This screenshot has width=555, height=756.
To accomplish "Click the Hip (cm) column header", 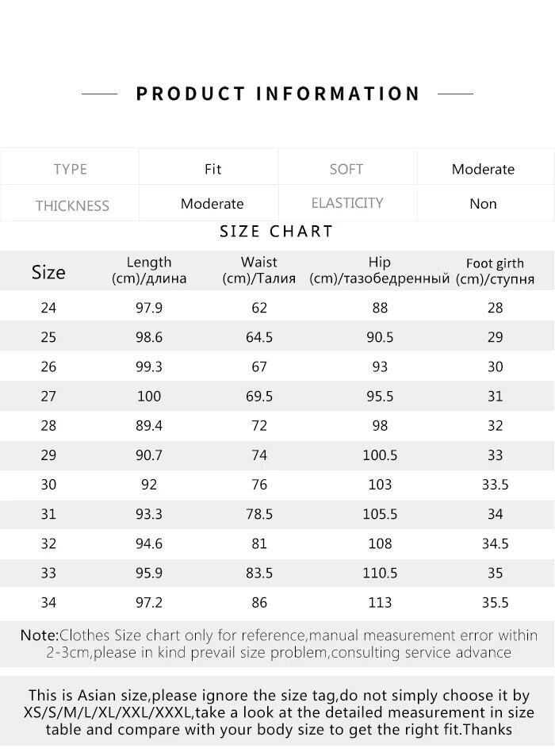I will 380,270.
